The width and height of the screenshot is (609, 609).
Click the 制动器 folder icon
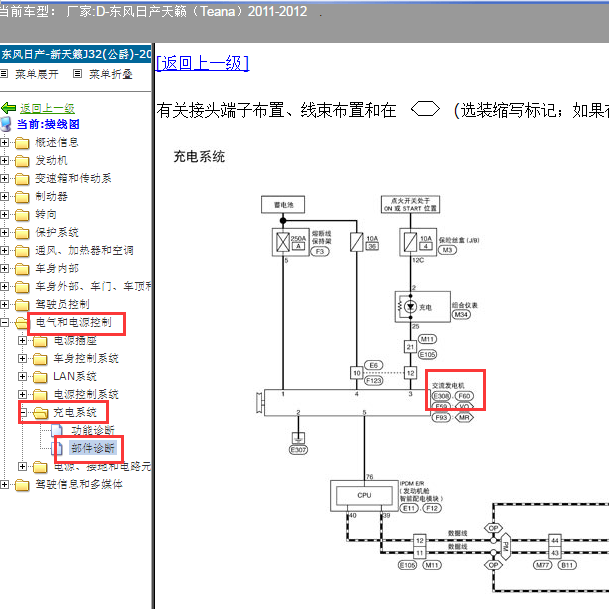pos(22,197)
